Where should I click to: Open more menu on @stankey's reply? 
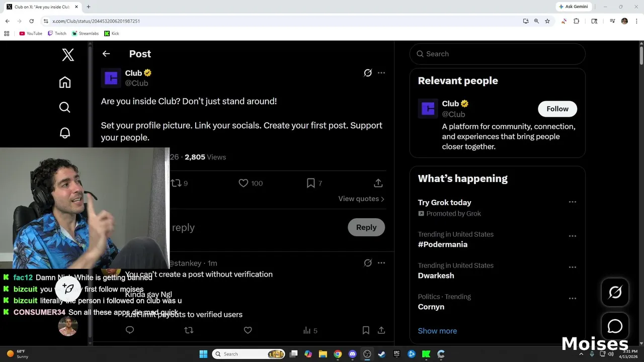[x=381, y=263]
